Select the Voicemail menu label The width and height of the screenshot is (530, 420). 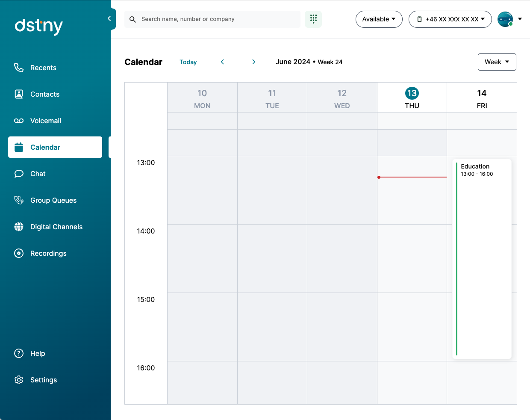[46, 121]
